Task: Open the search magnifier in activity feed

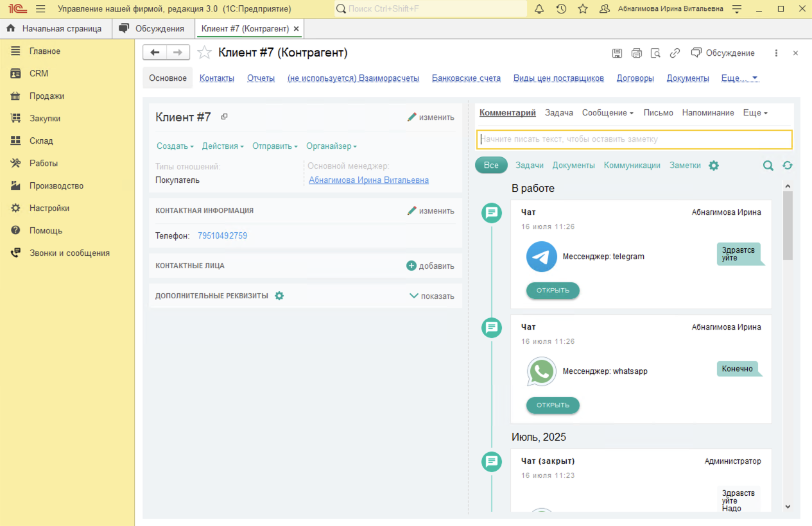Action: (x=768, y=165)
